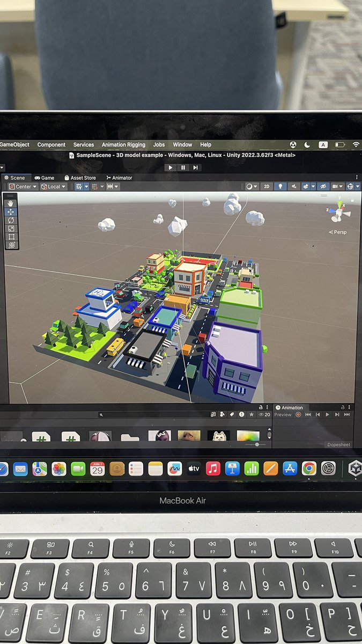
Task: Open the Local handle rotation dropdown
Action: [x=54, y=186]
